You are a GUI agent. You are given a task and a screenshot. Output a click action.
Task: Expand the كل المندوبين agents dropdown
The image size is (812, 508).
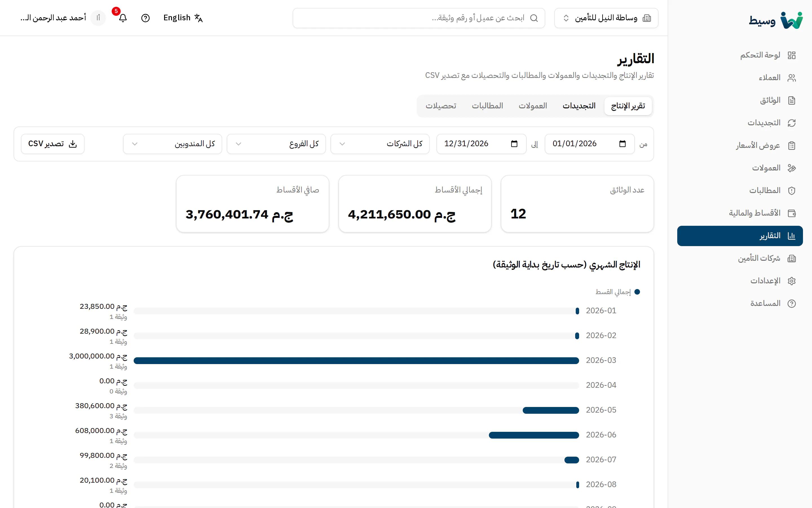click(173, 144)
